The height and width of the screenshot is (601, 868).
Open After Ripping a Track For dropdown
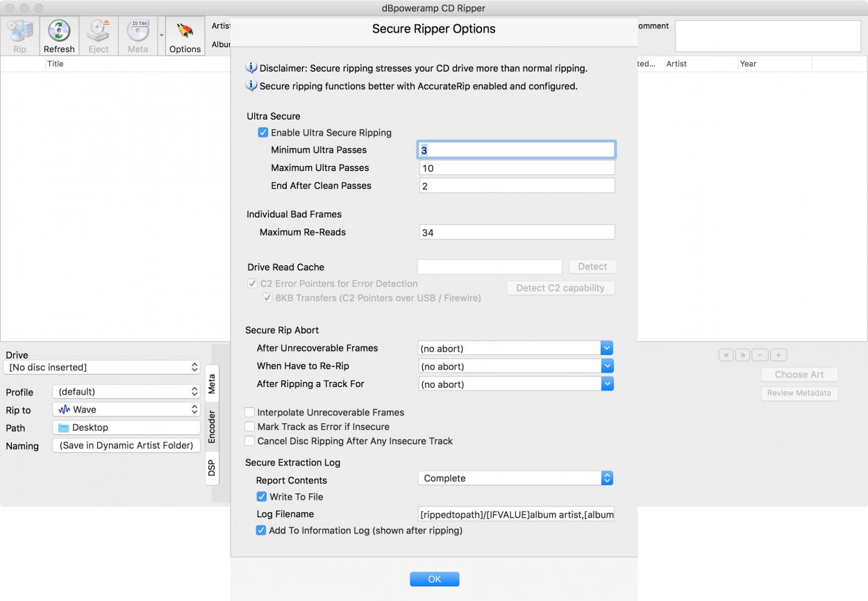coord(516,384)
